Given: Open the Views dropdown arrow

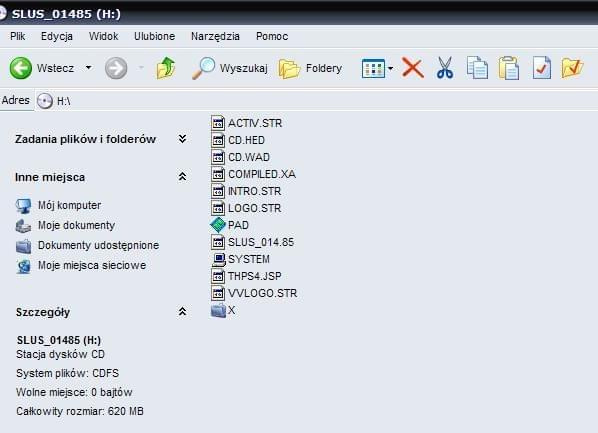Looking at the screenshot, I should (391, 69).
